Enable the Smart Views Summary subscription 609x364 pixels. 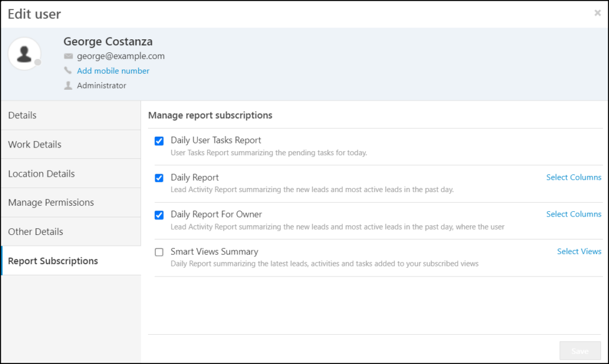tap(159, 252)
